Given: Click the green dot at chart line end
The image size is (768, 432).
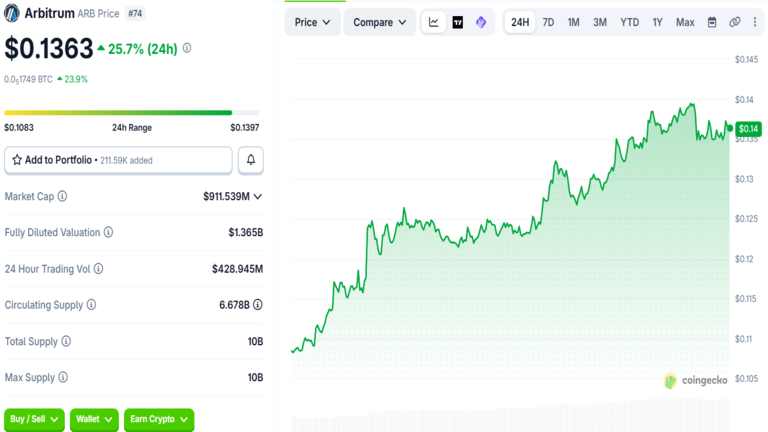Looking at the screenshot, I should pos(730,128).
